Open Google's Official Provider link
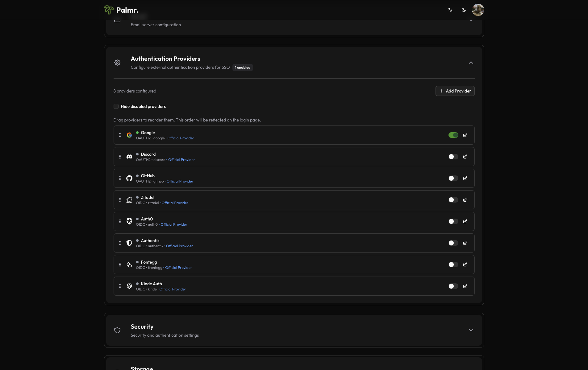Screen dimensions: 588x370 [181, 138]
